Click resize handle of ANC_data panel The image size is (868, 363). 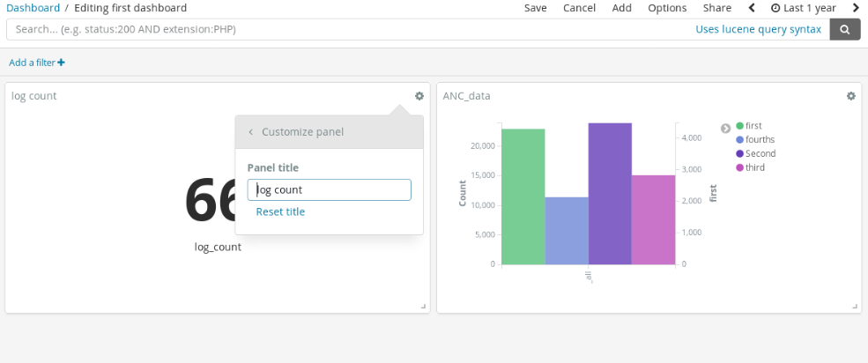(x=854, y=306)
